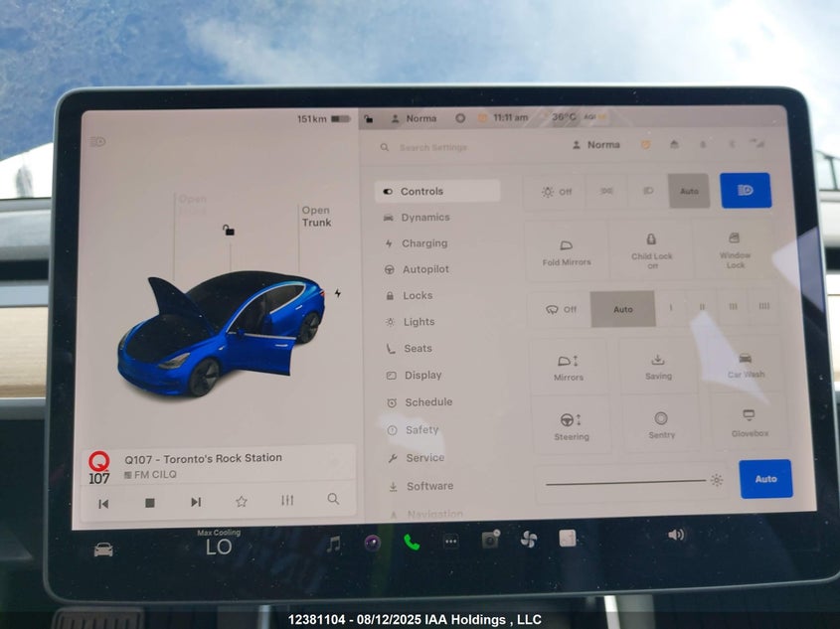Favorite Q107 station with star icon
The width and height of the screenshot is (840, 629).
[x=241, y=501]
